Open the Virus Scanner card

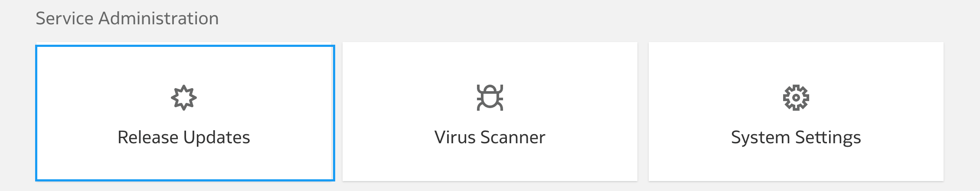[490, 112]
